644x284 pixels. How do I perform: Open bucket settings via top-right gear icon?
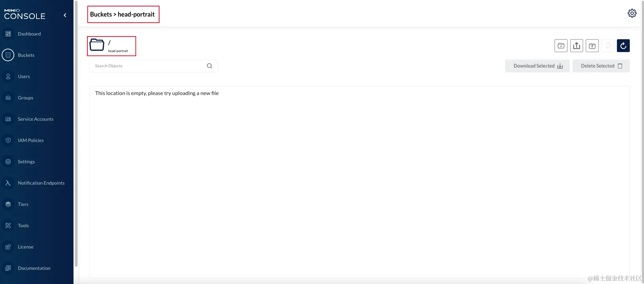coord(632,13)
